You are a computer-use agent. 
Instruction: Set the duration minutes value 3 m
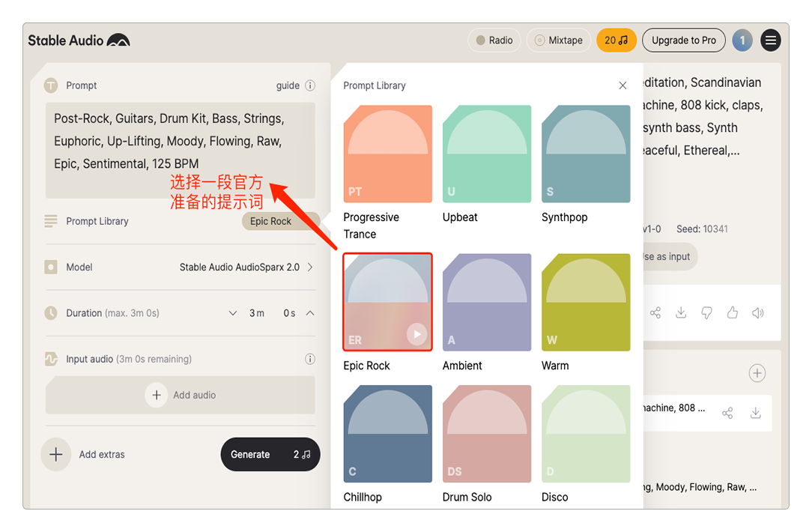coord(257,313)
